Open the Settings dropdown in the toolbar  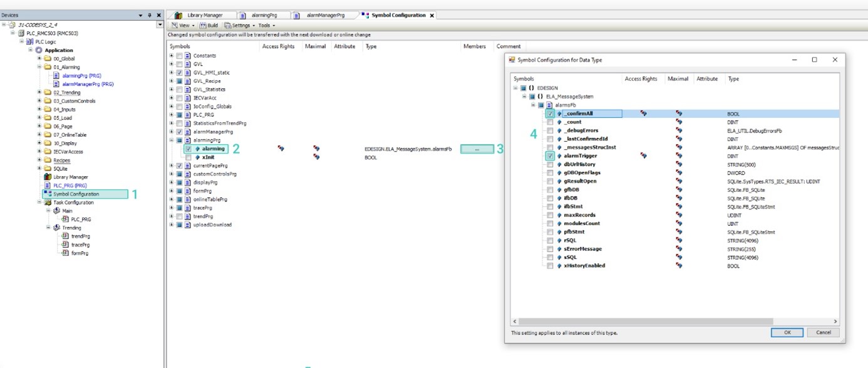tap(240, 26)
